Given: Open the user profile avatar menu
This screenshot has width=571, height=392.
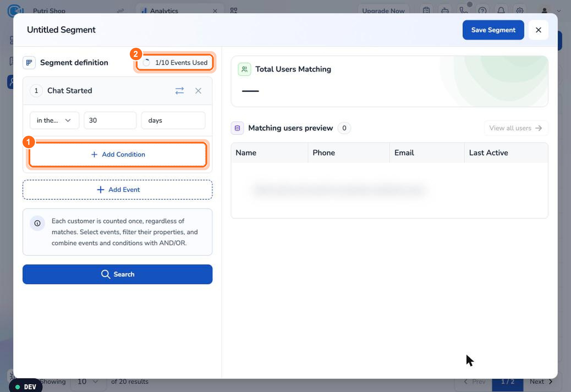Looking at the screenshot, I should (x=544, y=10).
